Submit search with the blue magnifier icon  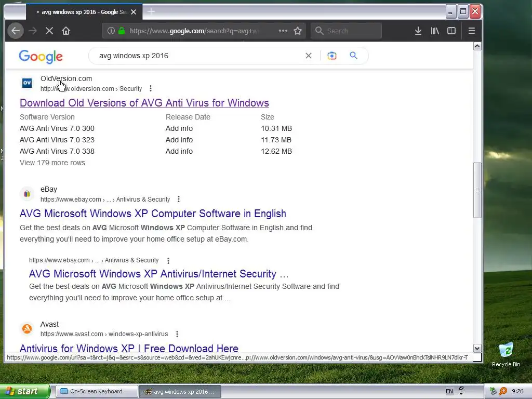353,55
